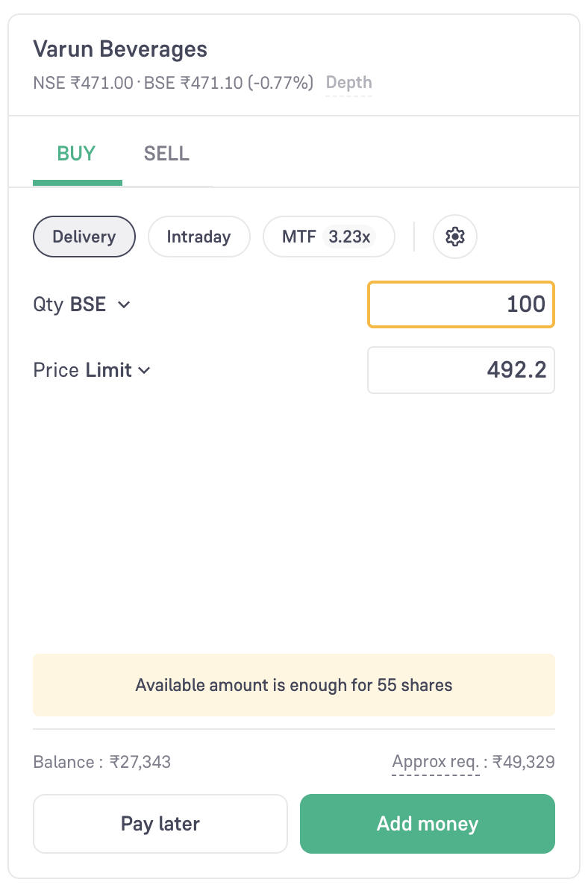
Task: Click the price field showing 492.2
Action: [460, 370]
